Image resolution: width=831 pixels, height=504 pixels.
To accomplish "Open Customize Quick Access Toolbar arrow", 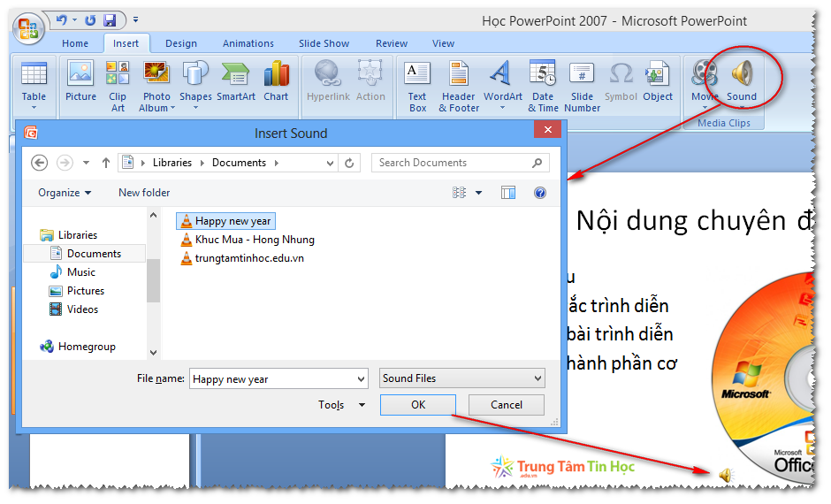I will point(135,20).
